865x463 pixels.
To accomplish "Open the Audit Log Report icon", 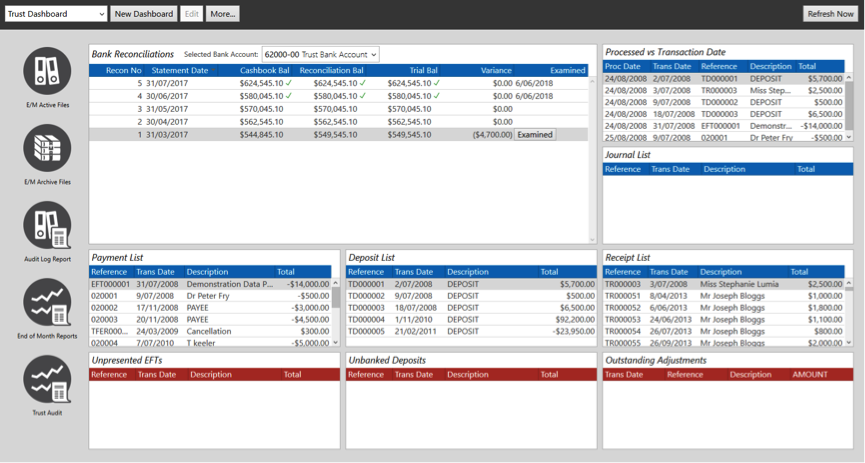I will pyautogui.click(x=47, y=225).
